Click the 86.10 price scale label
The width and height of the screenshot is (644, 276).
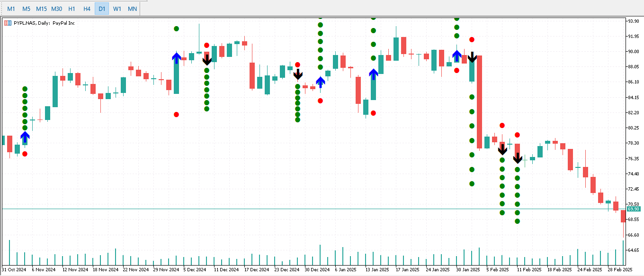(x=633, y=82)
